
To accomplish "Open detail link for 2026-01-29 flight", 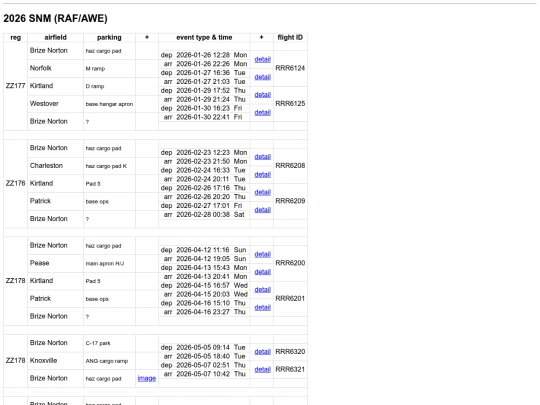I will click(x=262, y=95).
